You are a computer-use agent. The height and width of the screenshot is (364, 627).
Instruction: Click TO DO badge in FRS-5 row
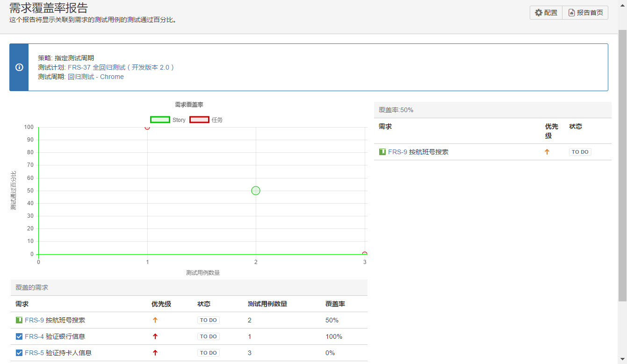(x=209, y=353)
